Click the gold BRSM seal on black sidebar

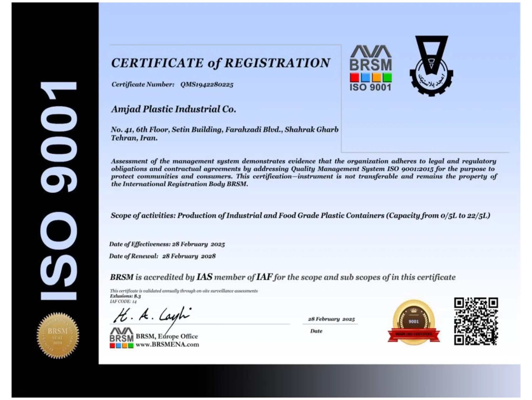tap(58, 335)
